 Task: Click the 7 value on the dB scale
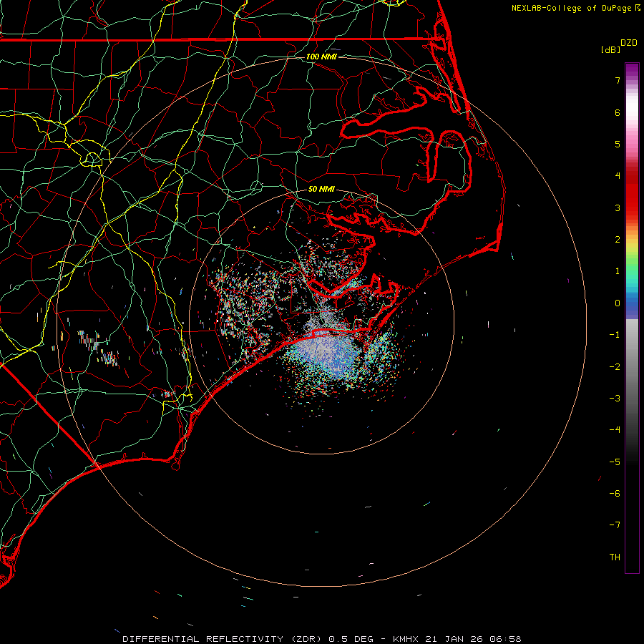point(617,81)
